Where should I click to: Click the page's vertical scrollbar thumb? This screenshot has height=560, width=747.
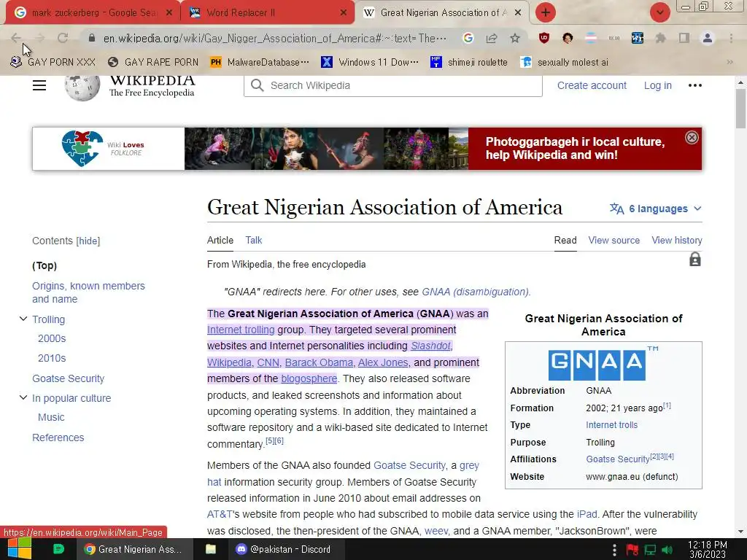tap(740, 108)
